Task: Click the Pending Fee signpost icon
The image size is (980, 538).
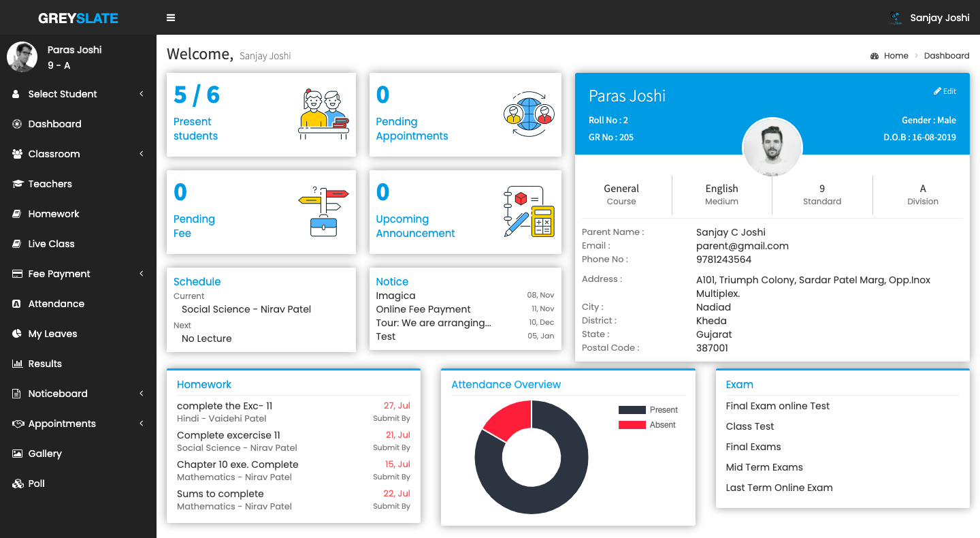Action: (323, 212)
